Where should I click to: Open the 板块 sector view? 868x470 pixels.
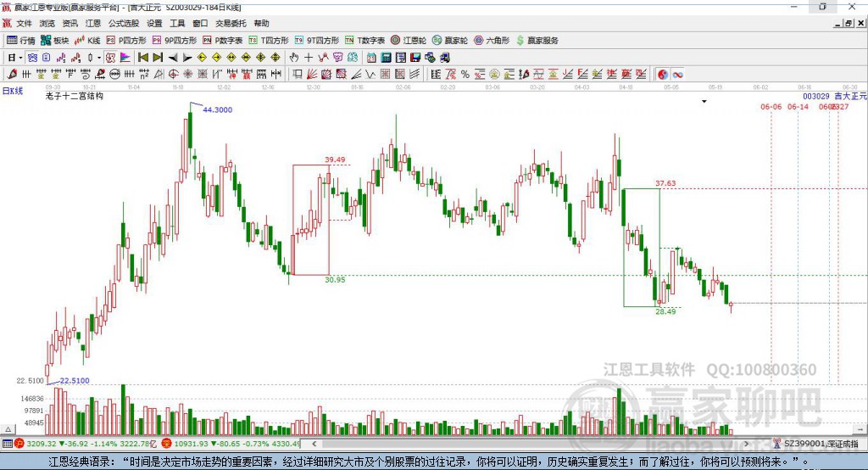pos(54,41)
